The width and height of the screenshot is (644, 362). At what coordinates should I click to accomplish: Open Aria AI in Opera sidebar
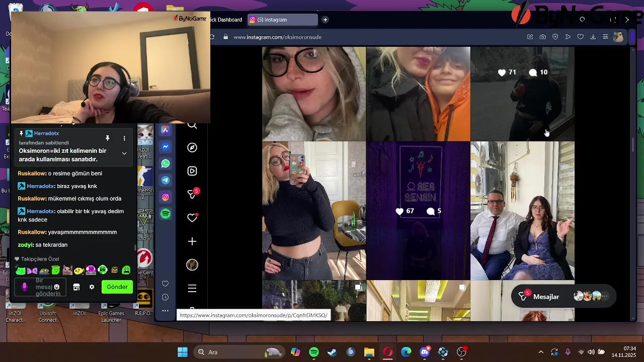coord(165,130)
